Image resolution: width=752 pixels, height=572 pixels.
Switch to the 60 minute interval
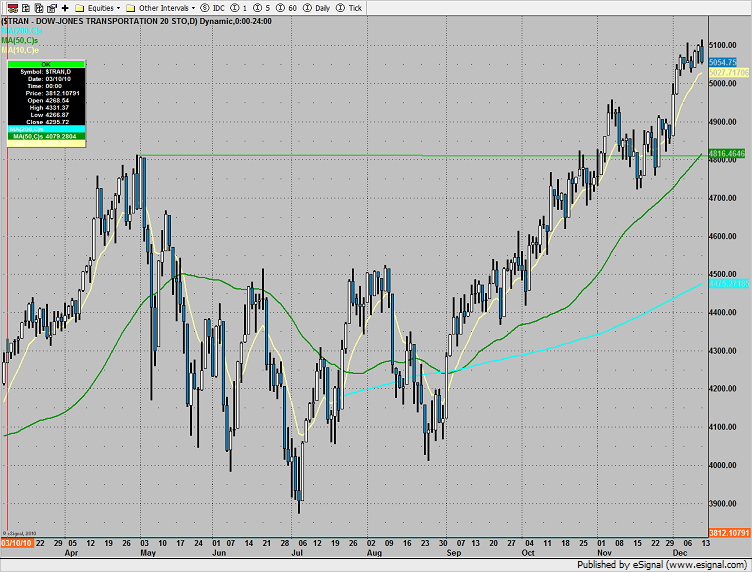[x=286, y=8]
